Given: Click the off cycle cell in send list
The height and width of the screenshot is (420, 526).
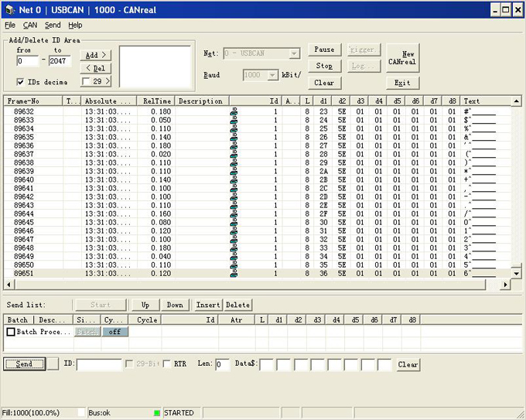Looking at the screenshot, I should [114, 332].
